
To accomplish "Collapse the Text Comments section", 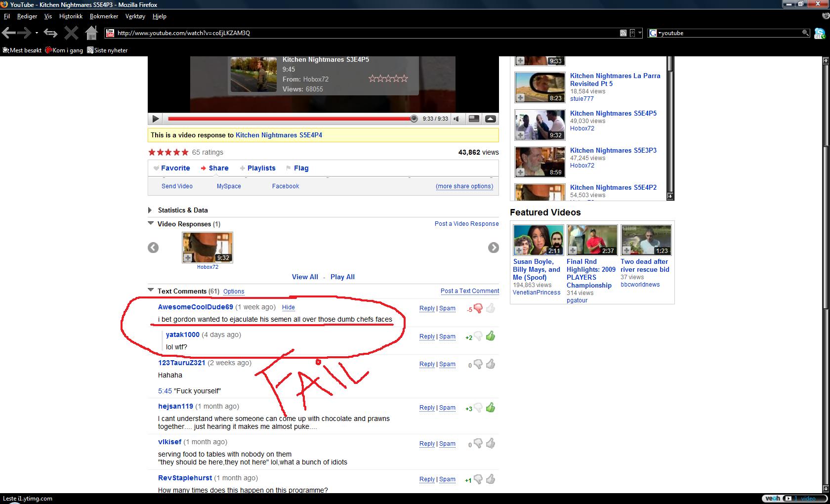I will click(x=151, y=290).
